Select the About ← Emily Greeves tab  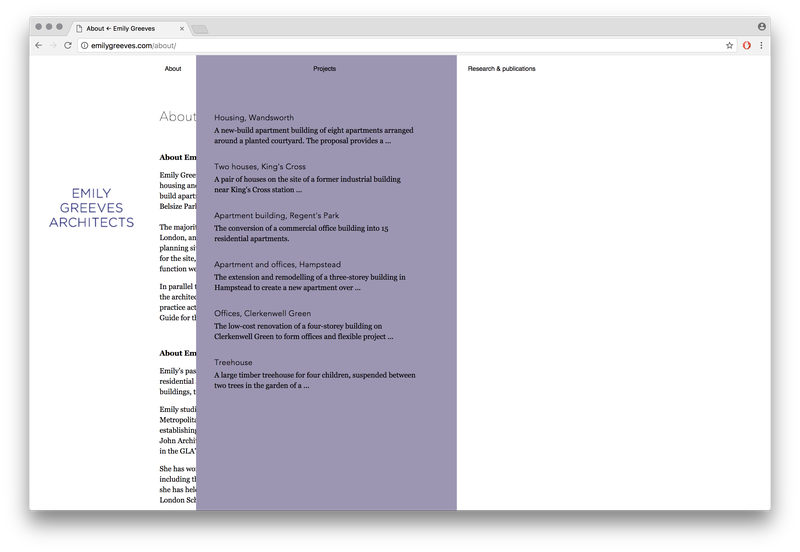pyautogui.click(x=128, y=29)
